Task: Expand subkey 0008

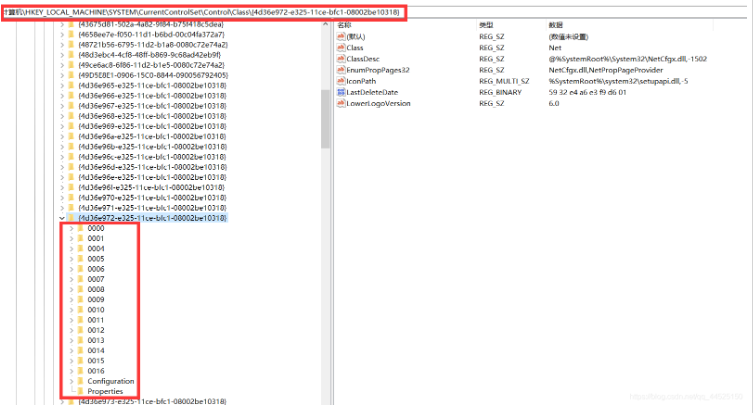Action: click(x=71, y=289)
